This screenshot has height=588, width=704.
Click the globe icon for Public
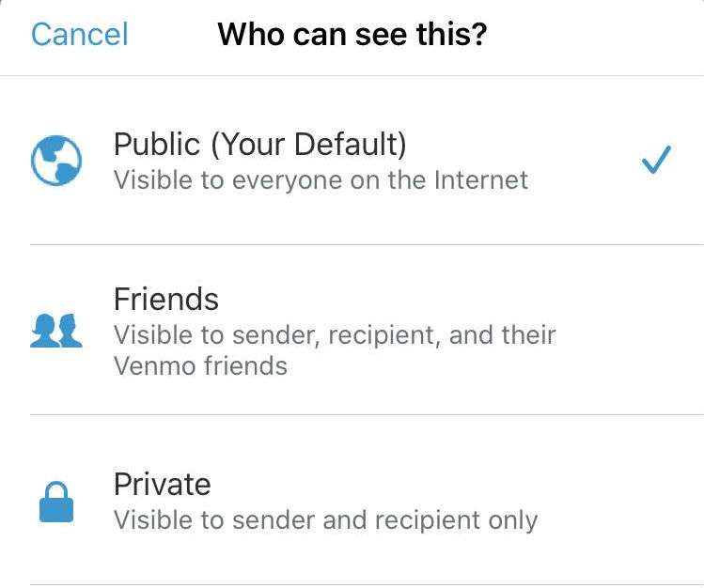(56, 162)
